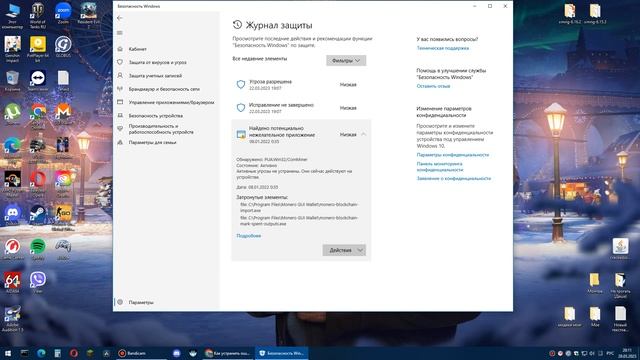640x360 pixels.
Task: Open Панель мониторинга конфиденциальности link
Action: (440, 167)
